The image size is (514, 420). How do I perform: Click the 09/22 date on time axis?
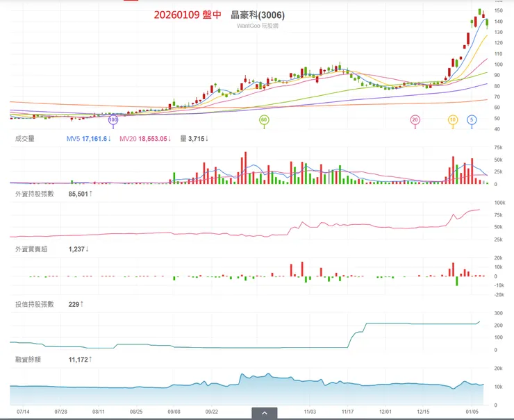[x=211, y=412]
